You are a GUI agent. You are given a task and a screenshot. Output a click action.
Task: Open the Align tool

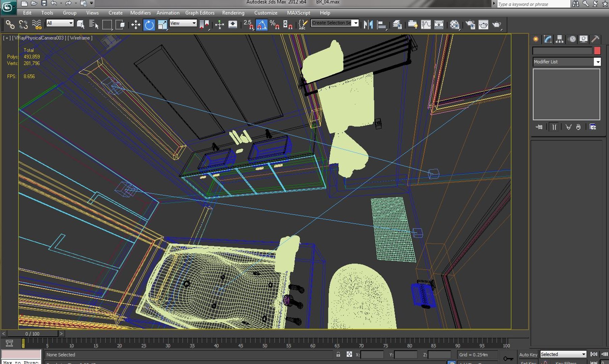[x=381, y=25]
